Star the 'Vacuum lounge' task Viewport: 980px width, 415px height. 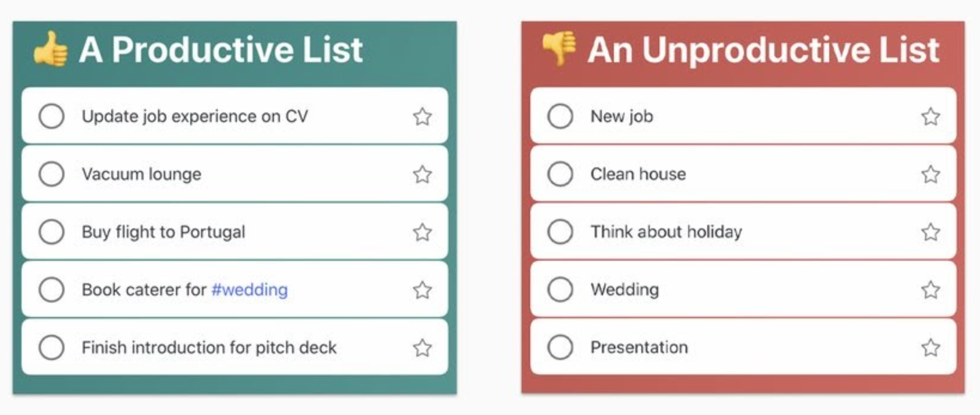[422, 174]
